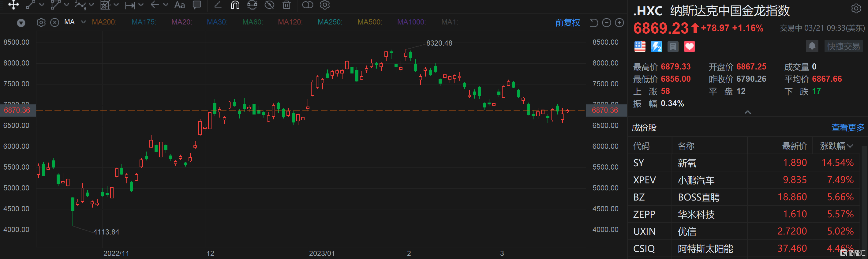Image resolution: width=868 pixels, height=259 pixels.
Task: Zoom in chart with plus icon
Action: click(619, 23)
